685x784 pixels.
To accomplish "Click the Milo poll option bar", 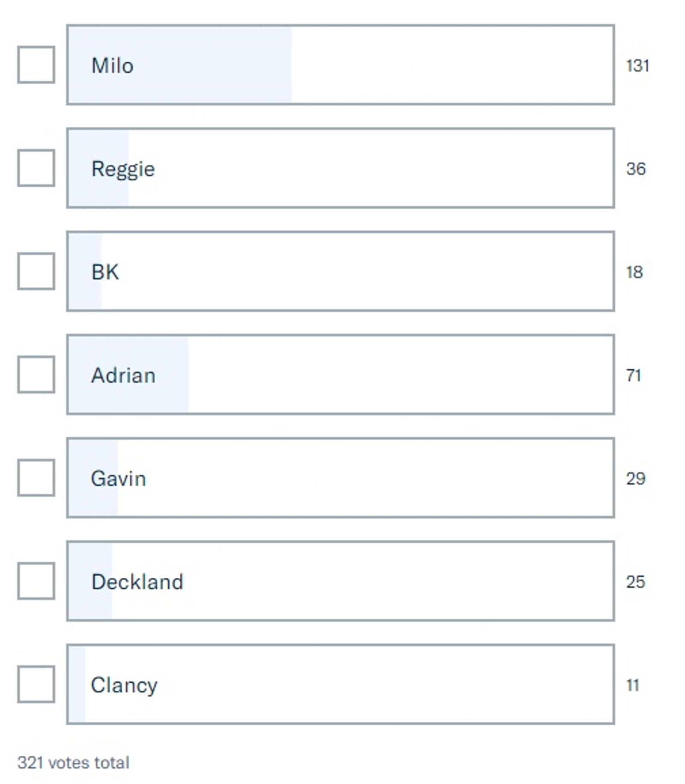I will (340, 65).
